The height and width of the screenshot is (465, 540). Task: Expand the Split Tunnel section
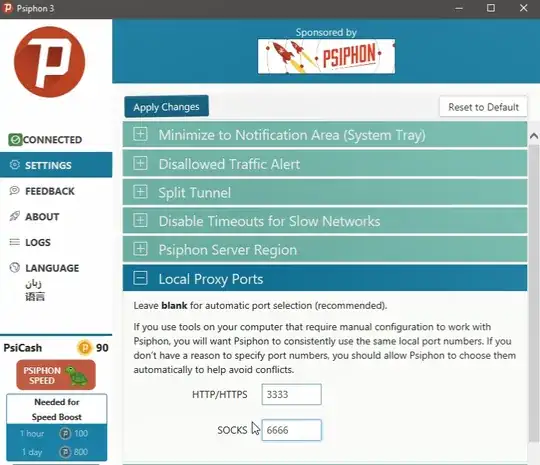click(325, 192)
